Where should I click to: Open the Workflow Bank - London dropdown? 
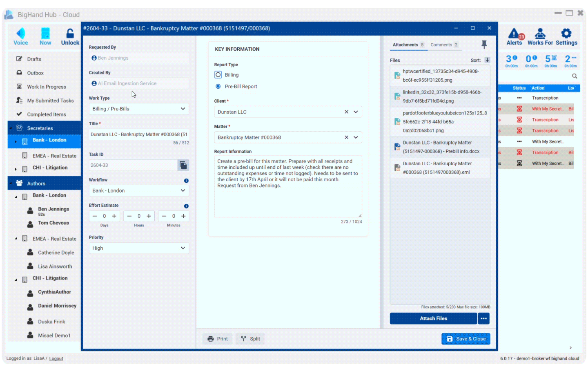139,191
